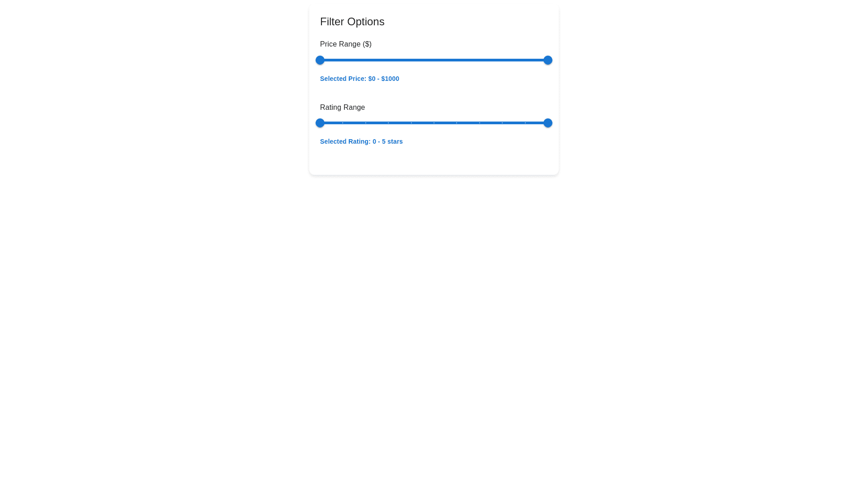Click the 4 star tick mark on Rating slider
Screen dimensions: 868x488
click(x=502, y=123)
